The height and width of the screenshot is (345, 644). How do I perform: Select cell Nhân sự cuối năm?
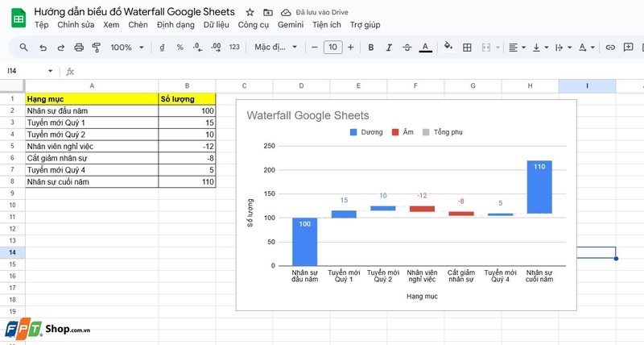point(92,181)
